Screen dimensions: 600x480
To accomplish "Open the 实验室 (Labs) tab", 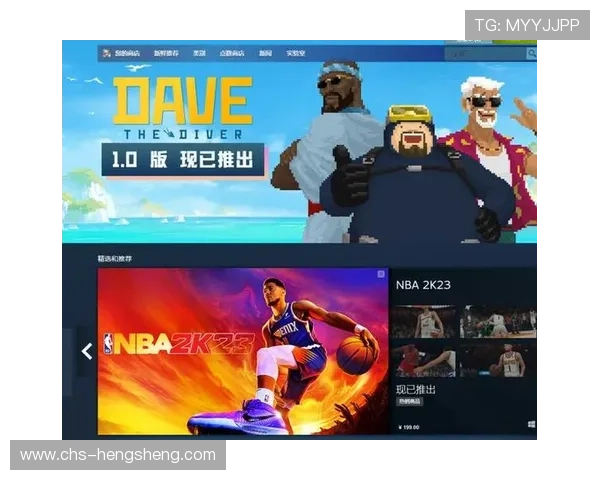I will pos(295,53).
